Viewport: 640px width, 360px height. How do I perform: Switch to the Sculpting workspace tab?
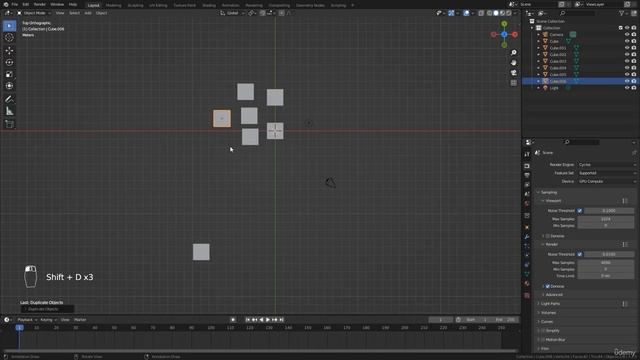[135, 5]
